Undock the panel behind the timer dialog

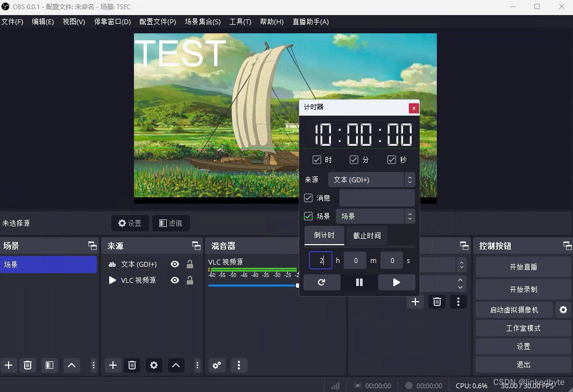coord(464,246)
